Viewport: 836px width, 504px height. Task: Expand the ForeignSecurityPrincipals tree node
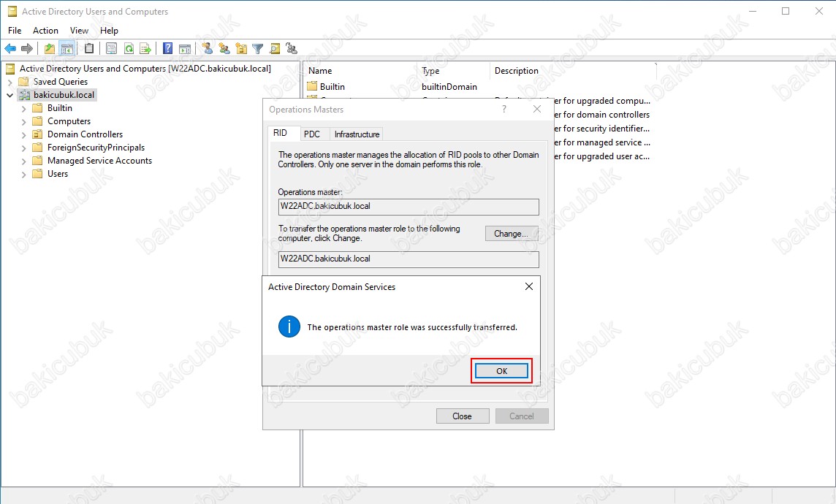pyautogui.click(x=23, y=148)
